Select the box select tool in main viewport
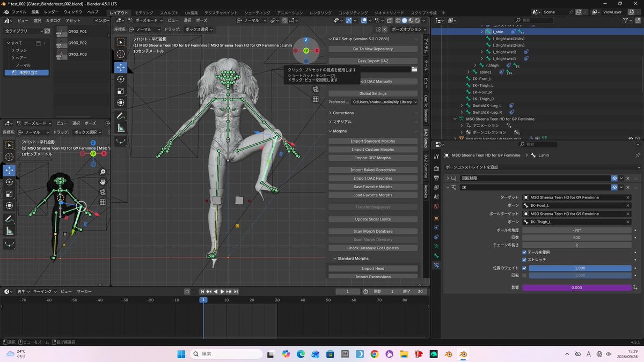 121,42
